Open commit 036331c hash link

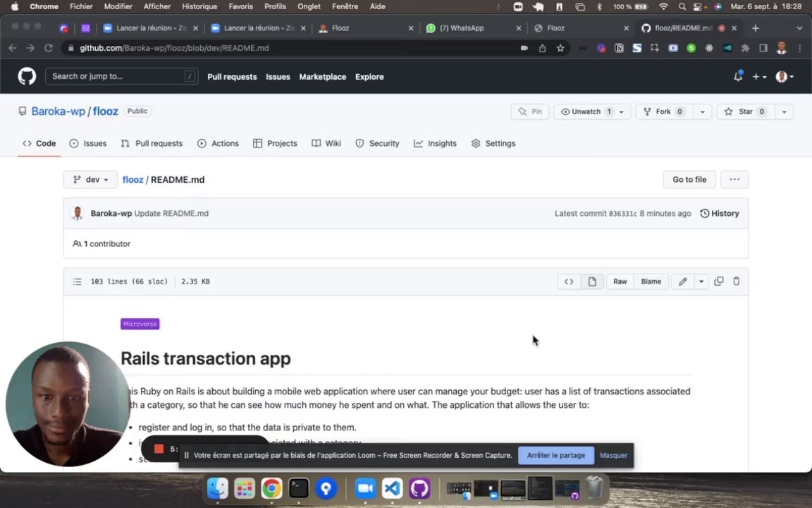(x=622, y=214)
